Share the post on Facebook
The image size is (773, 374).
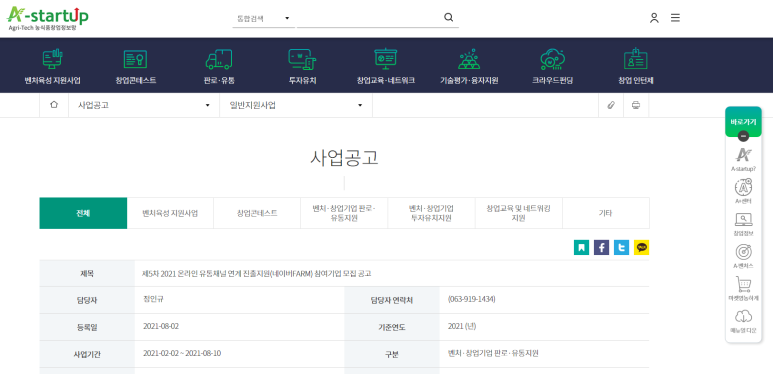pos(601,247)
